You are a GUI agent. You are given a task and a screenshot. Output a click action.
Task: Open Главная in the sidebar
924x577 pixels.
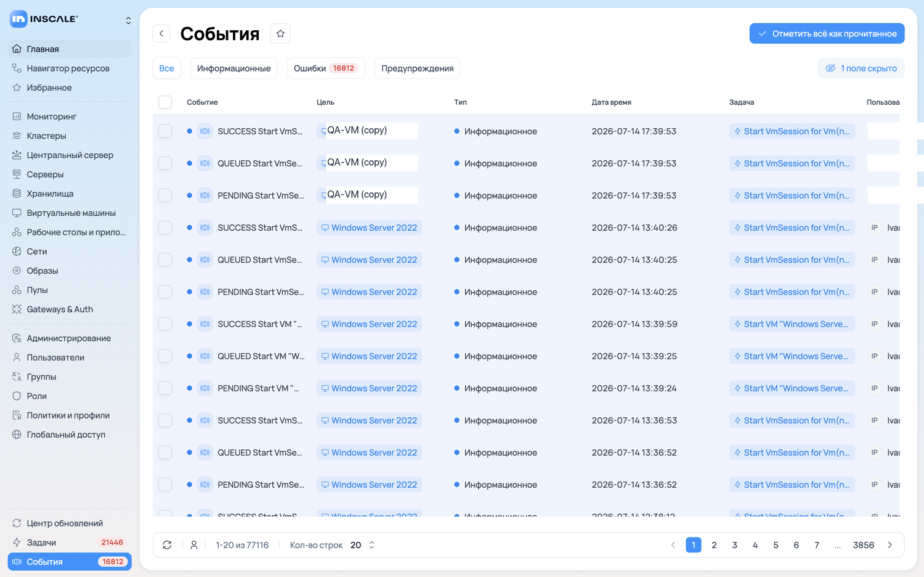click(70, 49)
